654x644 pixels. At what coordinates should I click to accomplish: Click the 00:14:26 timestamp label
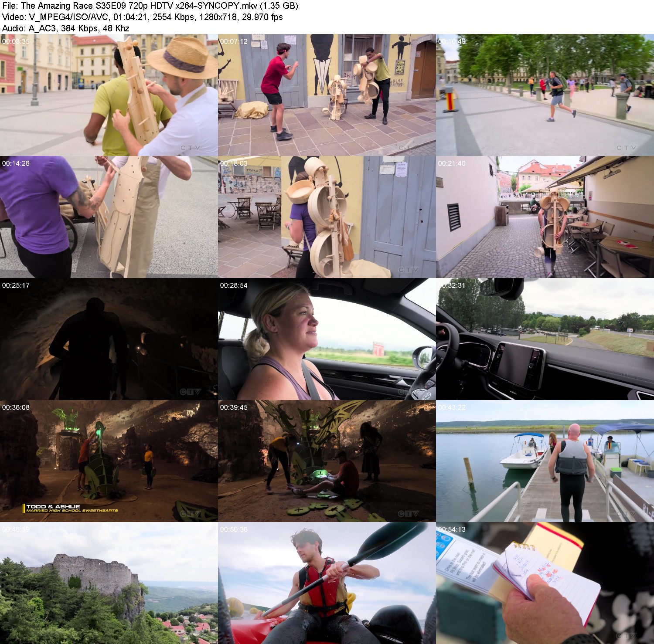16,163
